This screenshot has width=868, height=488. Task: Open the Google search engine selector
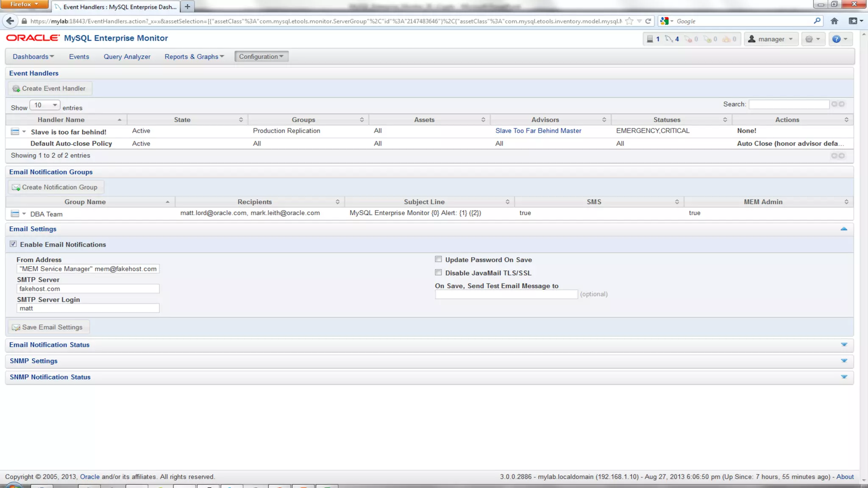[667, 21]
